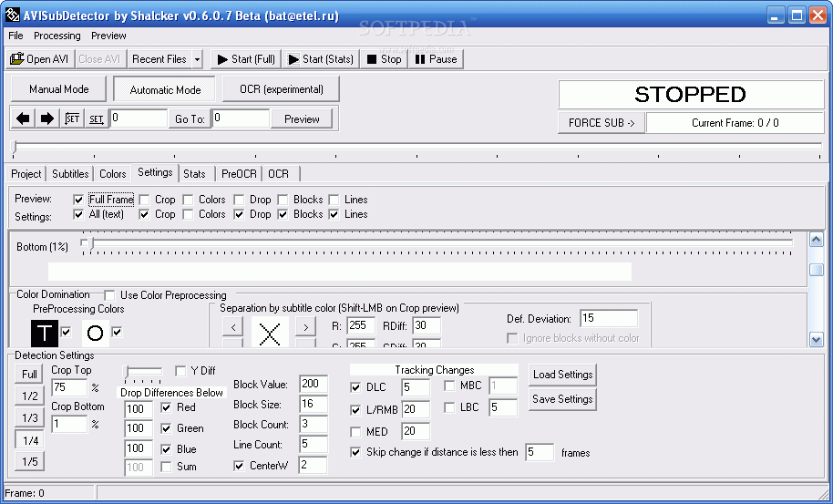
Task: Go to previous frame with left arrow
Action: [23, 118]
